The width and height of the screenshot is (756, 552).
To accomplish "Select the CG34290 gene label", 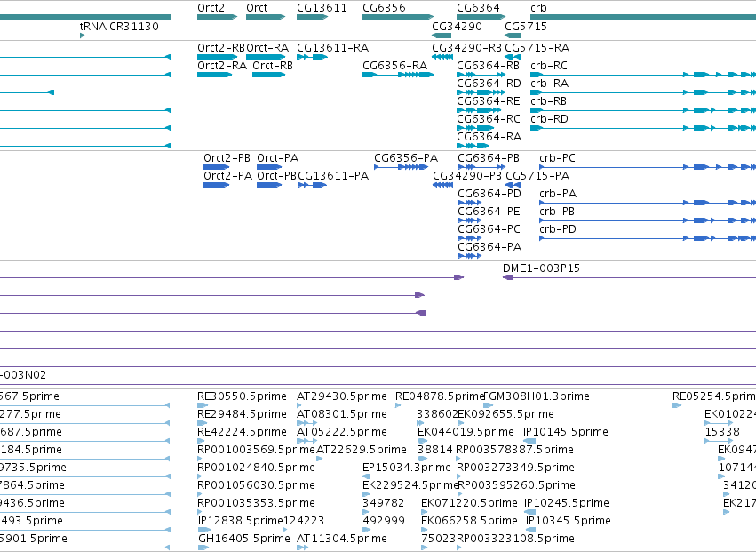I will 457,26.
